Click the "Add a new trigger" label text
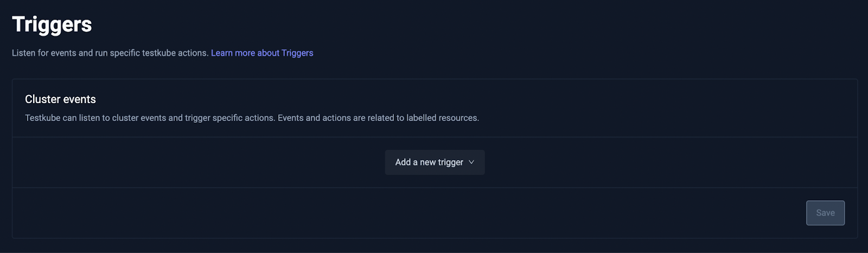 tap(429, 162)
